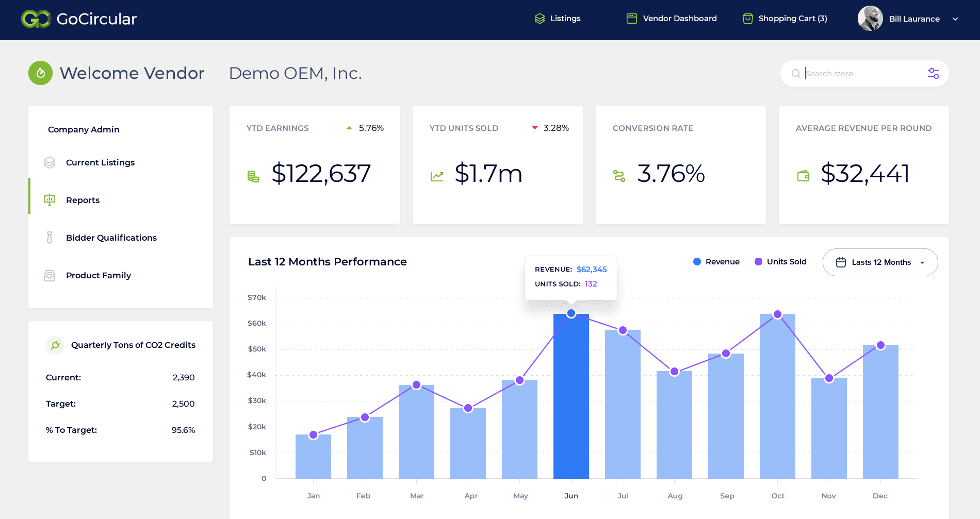Click the Bidder Qualifications test-tube icon
The width and height of the screenshot is (980, 519).
(x=49, y=238)
